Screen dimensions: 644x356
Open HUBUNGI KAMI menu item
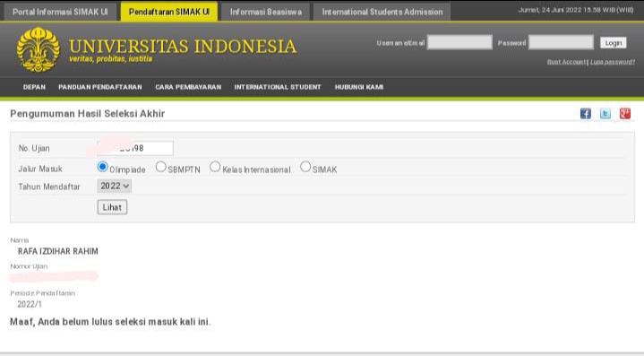(x=359, y=87)
